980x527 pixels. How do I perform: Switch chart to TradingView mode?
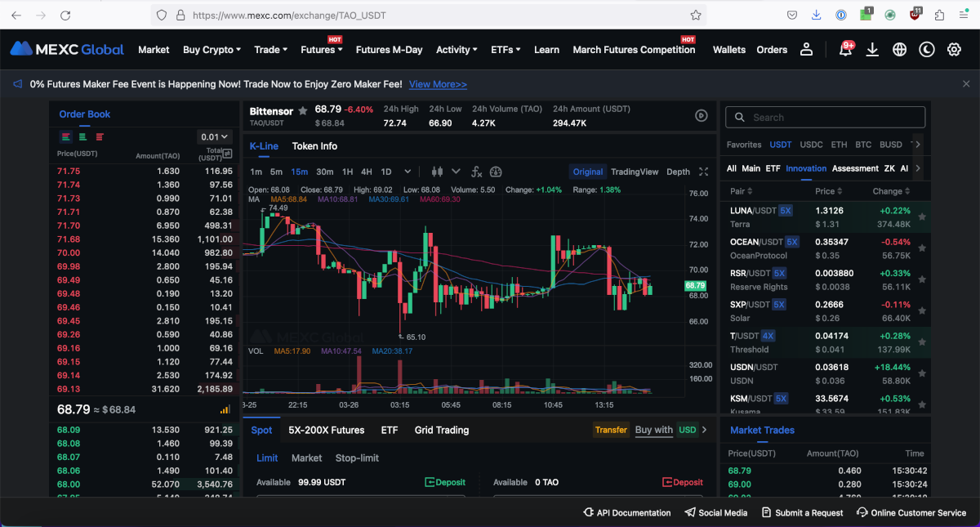(635, 172)
